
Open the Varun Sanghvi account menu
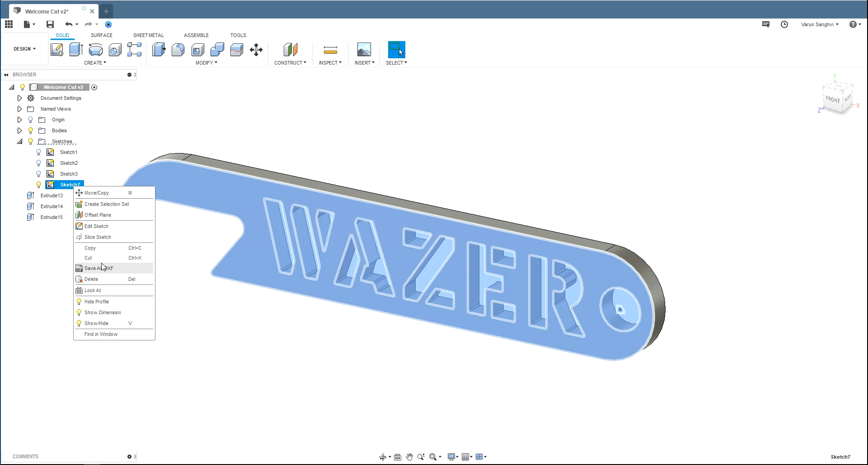pos(820,24)
